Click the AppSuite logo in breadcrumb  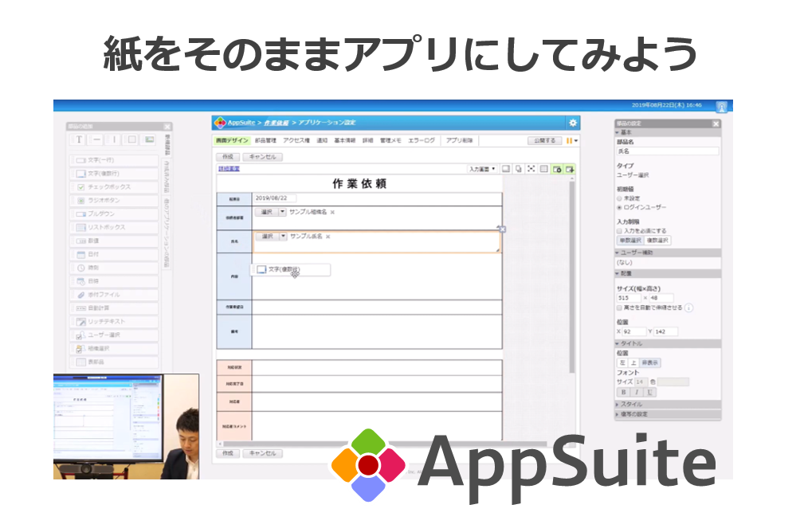click(220, 123)
